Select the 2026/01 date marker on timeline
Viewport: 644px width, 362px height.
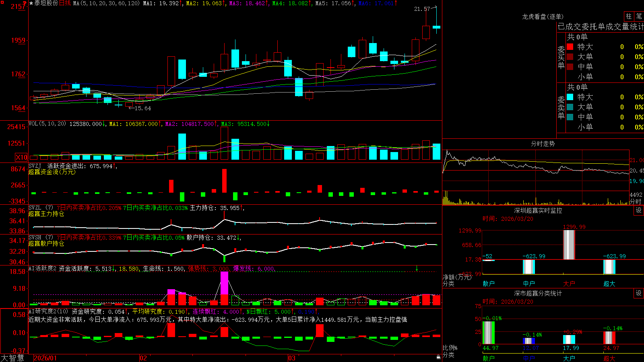[x=45, y=358]
